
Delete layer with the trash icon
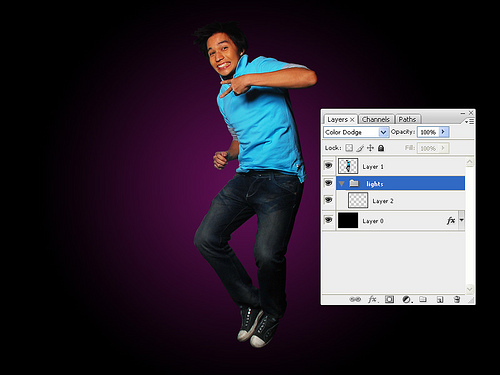[x=457, y=299]
